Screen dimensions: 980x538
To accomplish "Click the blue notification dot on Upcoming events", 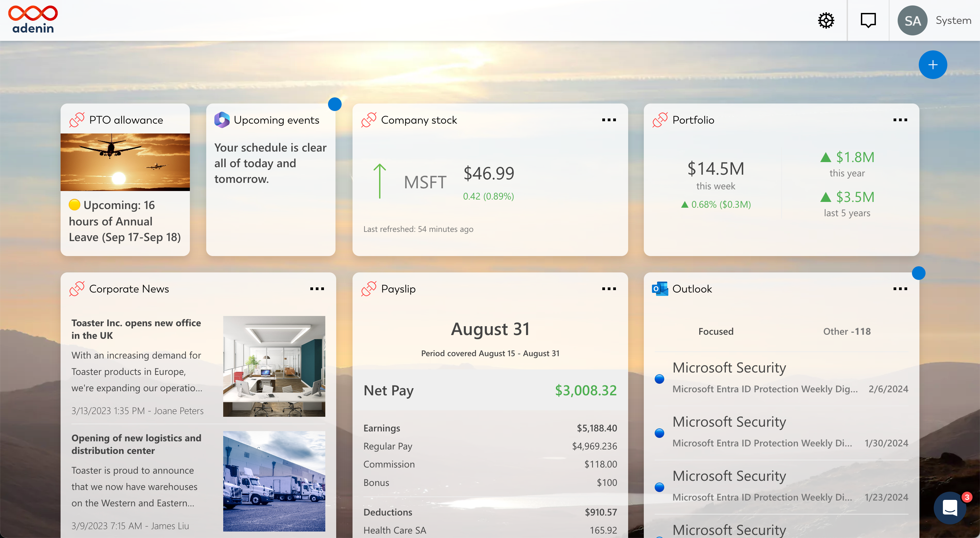I will point(335,104).
